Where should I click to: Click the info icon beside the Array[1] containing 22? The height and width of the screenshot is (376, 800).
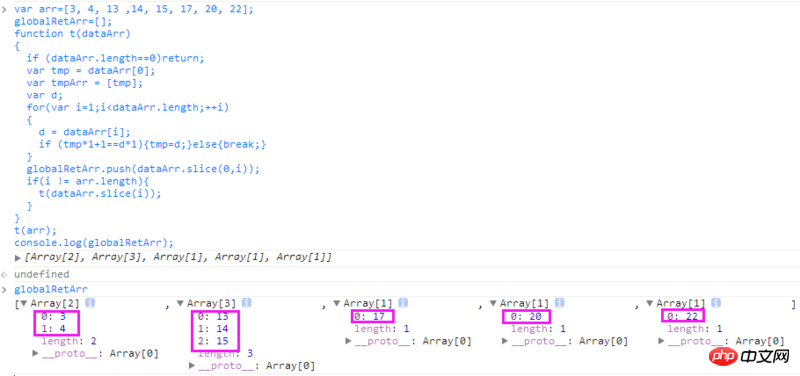pyautogui.click(x=716, y=303)
